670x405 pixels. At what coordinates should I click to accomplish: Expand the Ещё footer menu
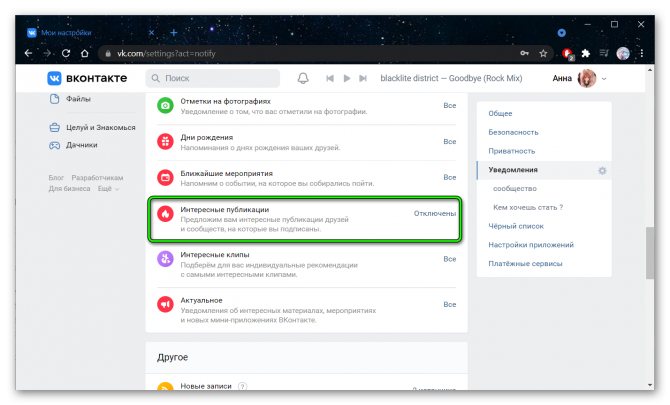(108, 188)
